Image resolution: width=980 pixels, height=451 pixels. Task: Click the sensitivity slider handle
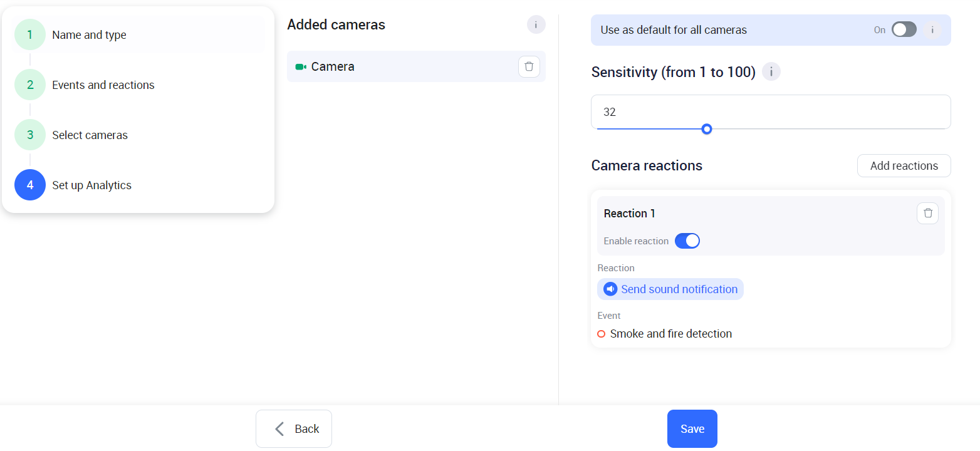click(x=707, y=129)
